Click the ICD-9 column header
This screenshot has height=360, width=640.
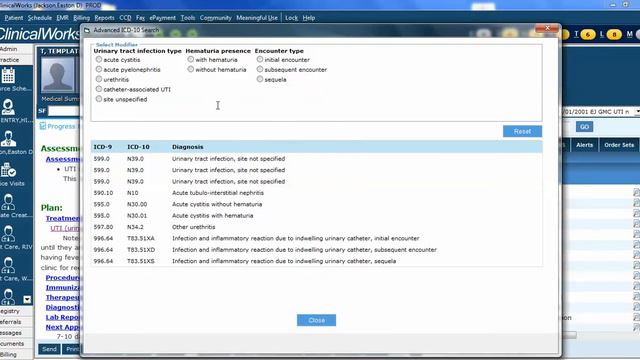102,147
